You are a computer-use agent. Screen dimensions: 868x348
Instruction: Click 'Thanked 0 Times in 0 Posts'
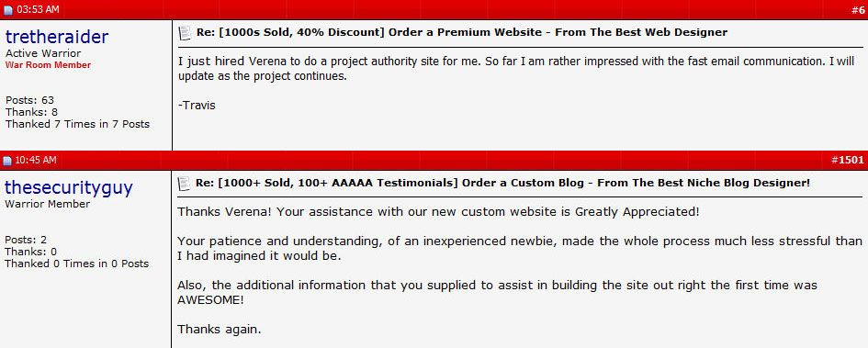tap(77, 264)
